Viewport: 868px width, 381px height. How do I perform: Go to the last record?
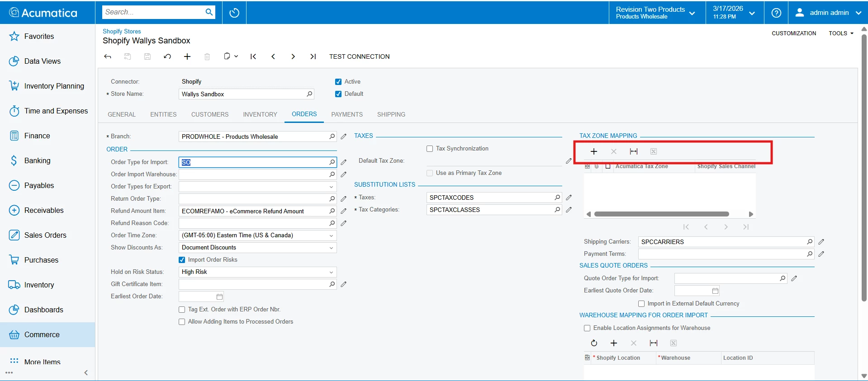click(313, 56)
